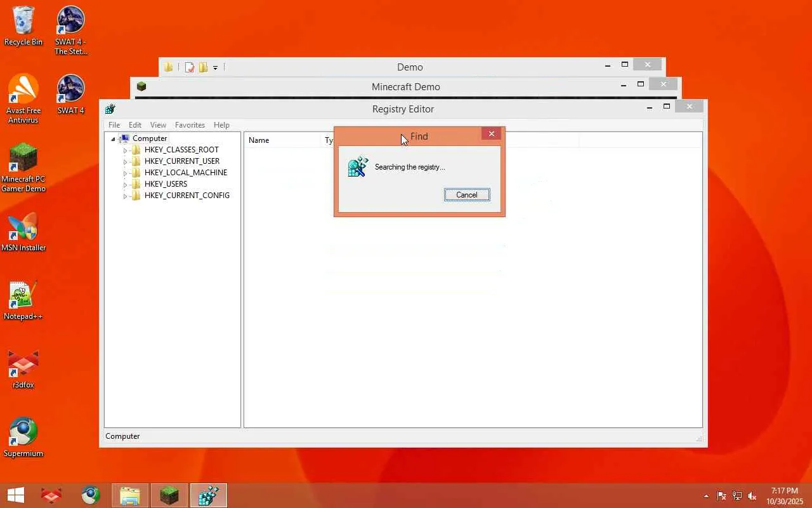Open the Favorites menu in Registry Editor

tap(190, 125)
